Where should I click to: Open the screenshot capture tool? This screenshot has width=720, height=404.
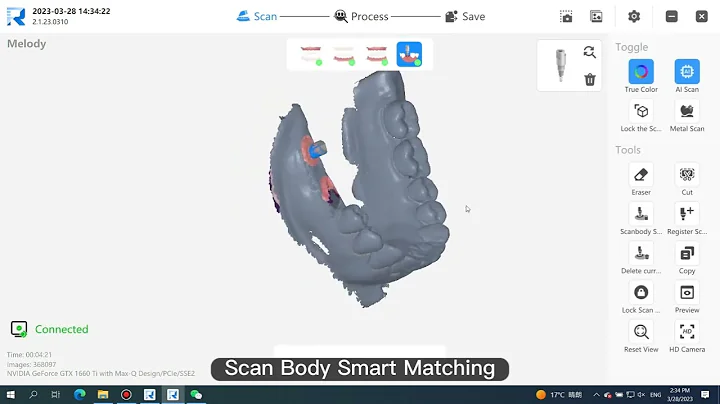(566, 17)
